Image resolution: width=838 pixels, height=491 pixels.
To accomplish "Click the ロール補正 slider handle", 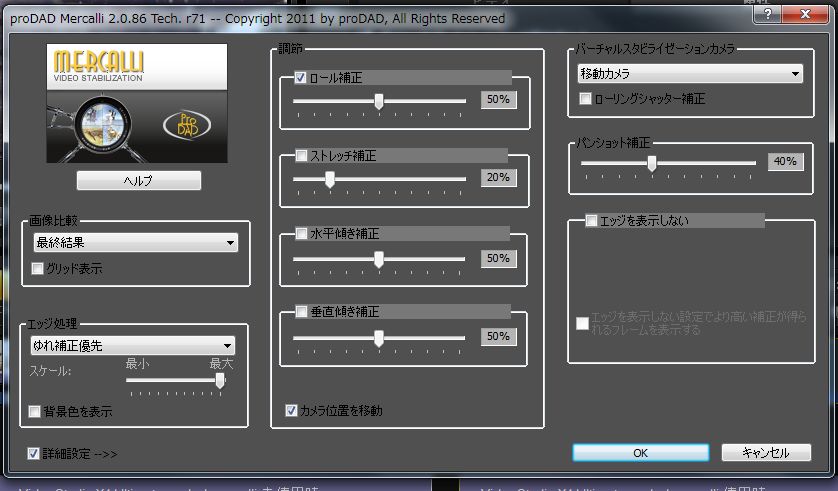I will point(379,101).
